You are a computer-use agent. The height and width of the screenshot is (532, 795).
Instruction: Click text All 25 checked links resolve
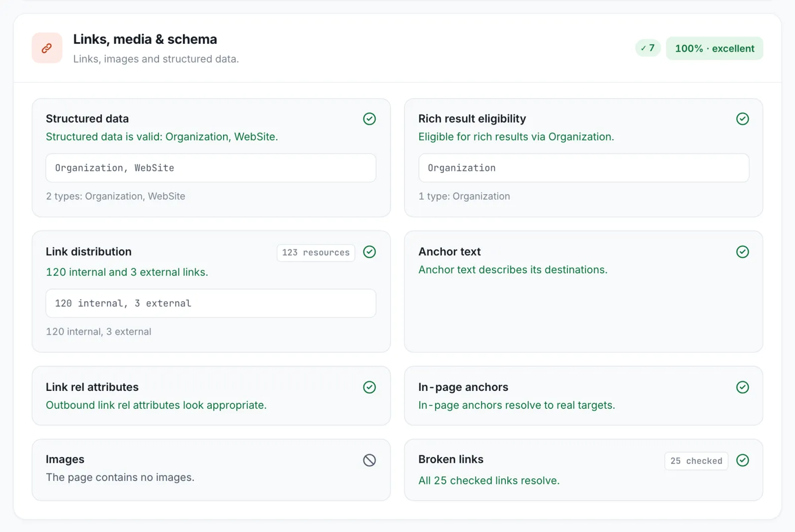[x=489, y=481]
